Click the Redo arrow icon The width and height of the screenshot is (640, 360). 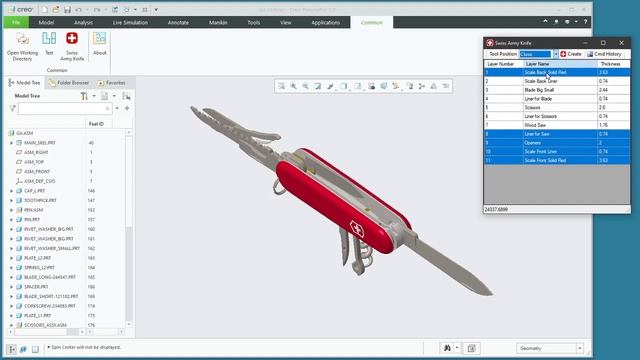(x=97, y=9)
